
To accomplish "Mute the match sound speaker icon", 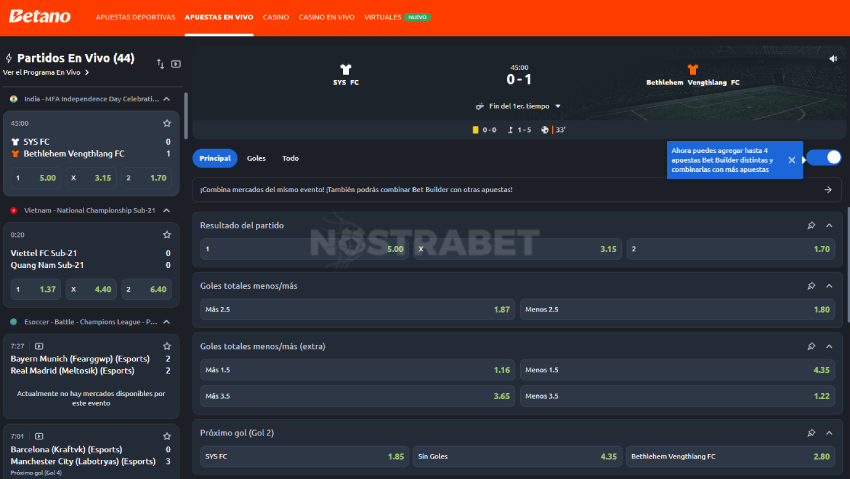I will pos(833,59).
